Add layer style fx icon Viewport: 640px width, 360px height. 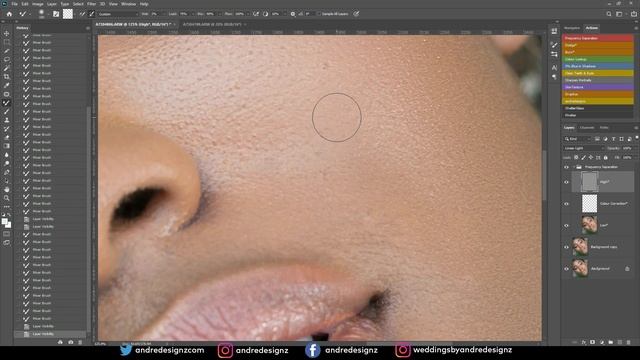pos(584,342)
